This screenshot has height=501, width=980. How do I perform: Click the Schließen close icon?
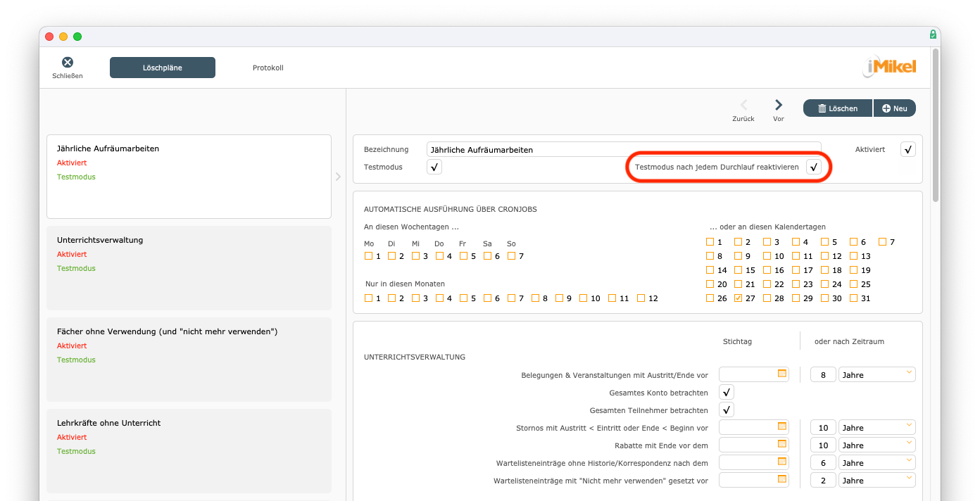tap(68, 63)
